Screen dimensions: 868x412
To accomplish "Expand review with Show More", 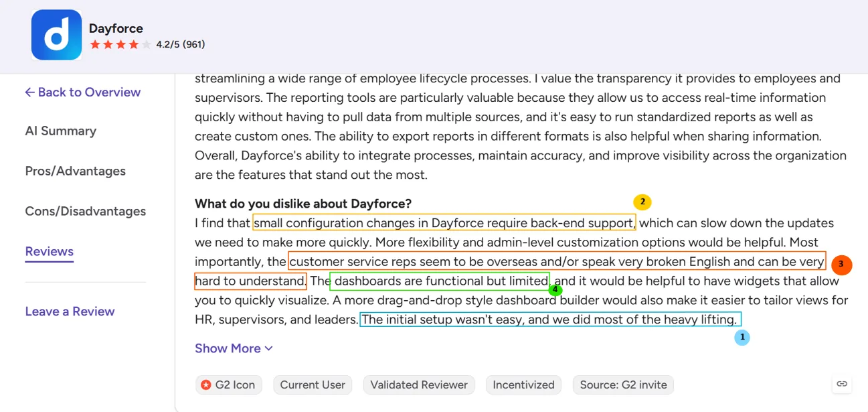I will [x=234, y=348].
